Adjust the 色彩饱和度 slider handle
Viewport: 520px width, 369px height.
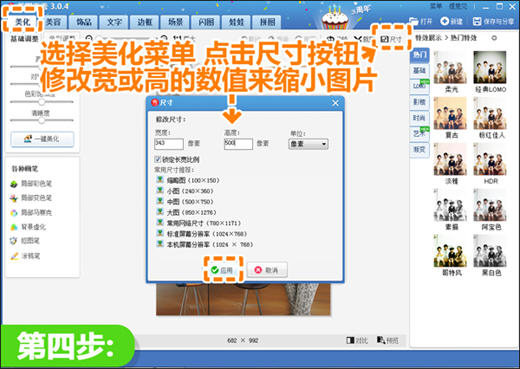tap(41, 102)
